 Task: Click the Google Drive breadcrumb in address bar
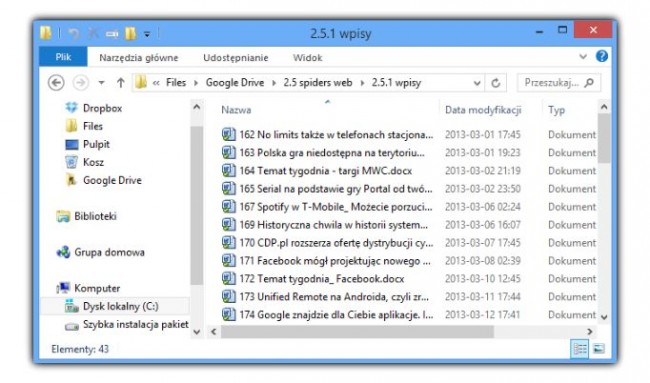(235, 82)
